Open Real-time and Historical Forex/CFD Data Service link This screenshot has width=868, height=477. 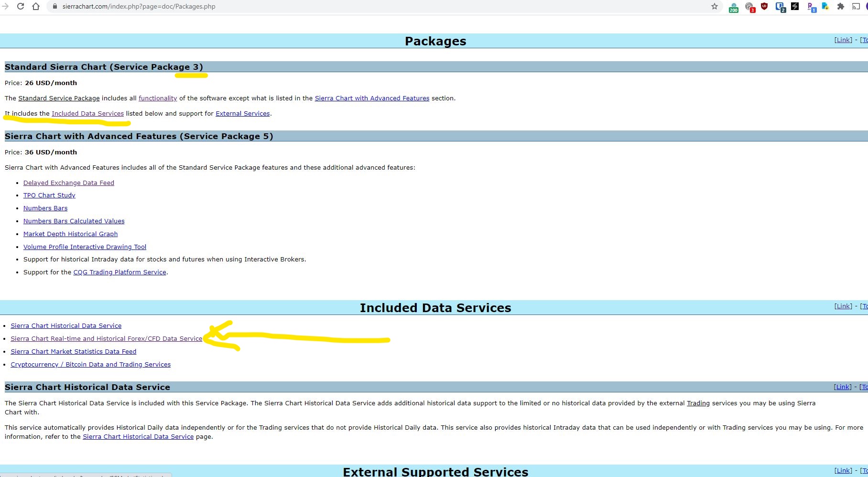[107, 339]
